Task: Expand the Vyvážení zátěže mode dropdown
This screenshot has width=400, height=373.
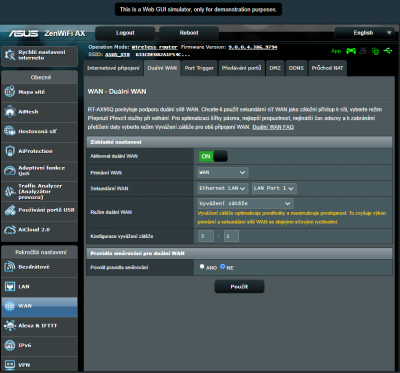Action: (x=246, y=203)
